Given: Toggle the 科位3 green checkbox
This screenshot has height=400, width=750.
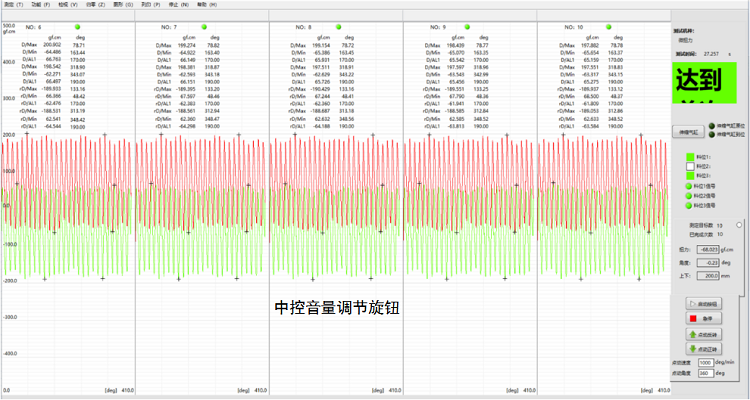Looking at the screenshot, I should tap(688, 175).
